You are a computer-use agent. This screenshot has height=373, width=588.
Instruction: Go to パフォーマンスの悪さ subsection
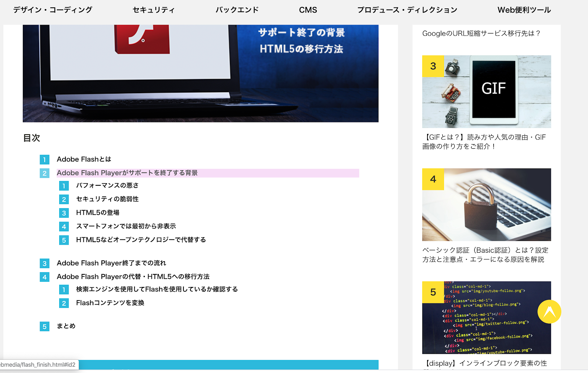[107, 185]
